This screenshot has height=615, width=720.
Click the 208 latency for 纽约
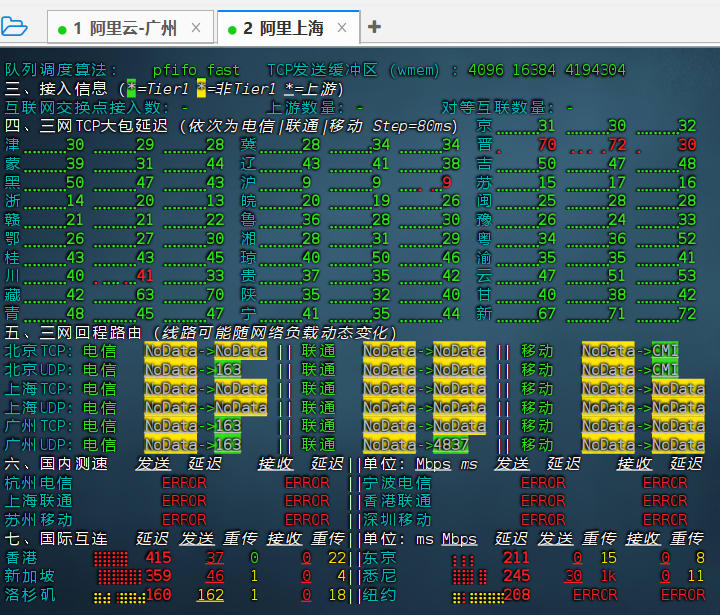tap(517, 595)
